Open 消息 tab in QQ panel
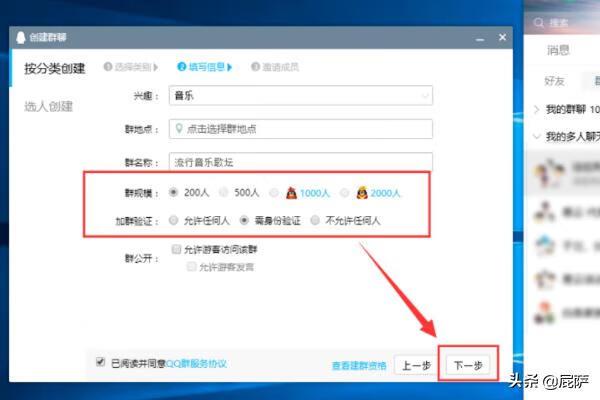The height and width of the screenshot is (400, 600). pos(558,50)
